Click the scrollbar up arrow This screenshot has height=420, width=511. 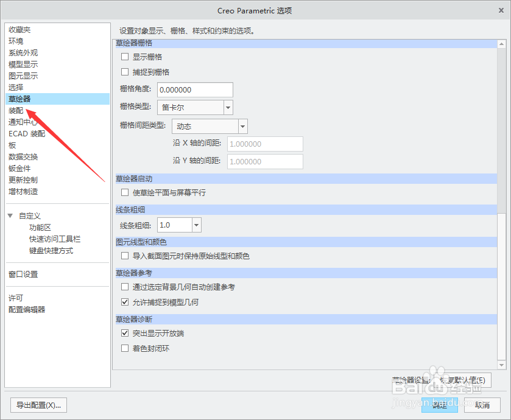(x=501, y=44)
